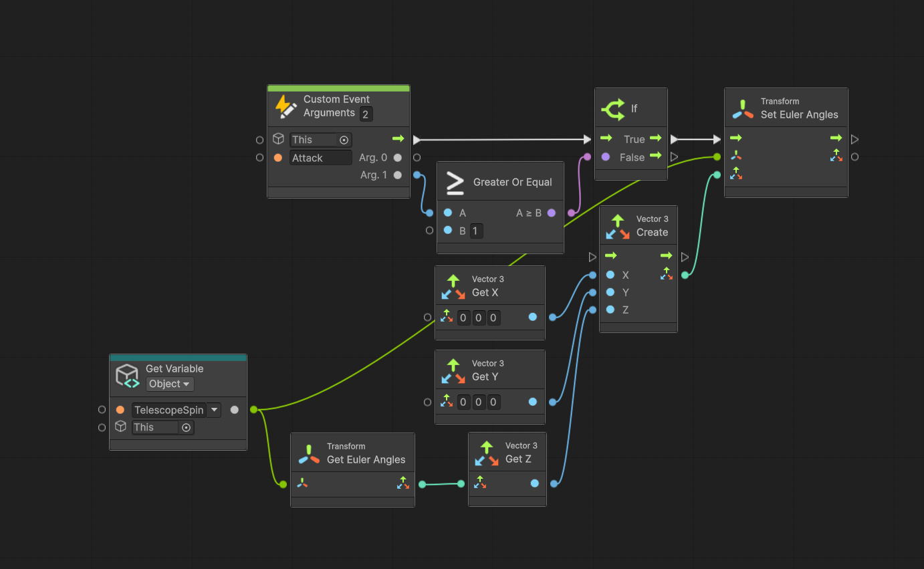
Task: Click the Vector 3 Get Z icon
Action: pyautogui.click(x=487, y=453)
